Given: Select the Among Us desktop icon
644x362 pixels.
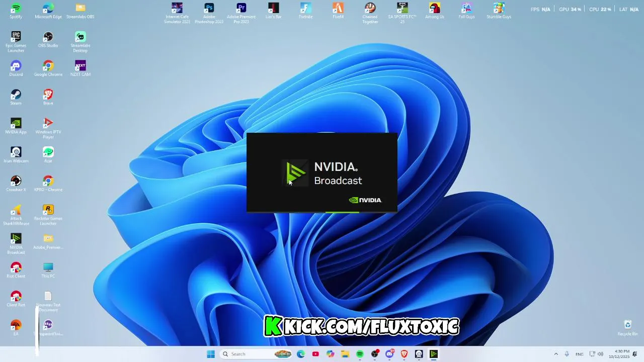Looking at the screenshot, I should tap(435, 11).
